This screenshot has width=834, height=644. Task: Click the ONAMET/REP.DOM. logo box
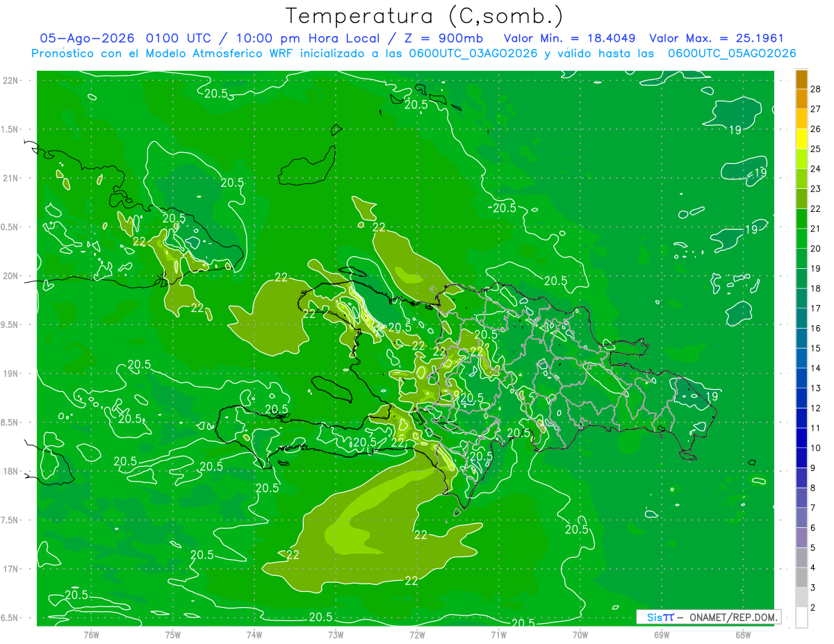pos(708,617)
